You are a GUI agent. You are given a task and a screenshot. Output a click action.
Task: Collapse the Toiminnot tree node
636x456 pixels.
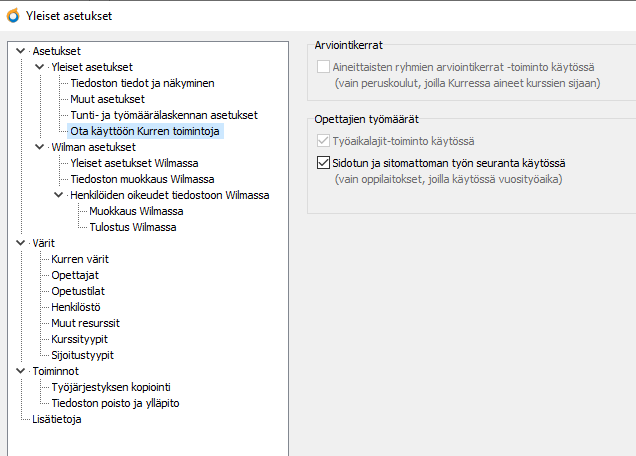pyautogui.click(x=22, y=371)
